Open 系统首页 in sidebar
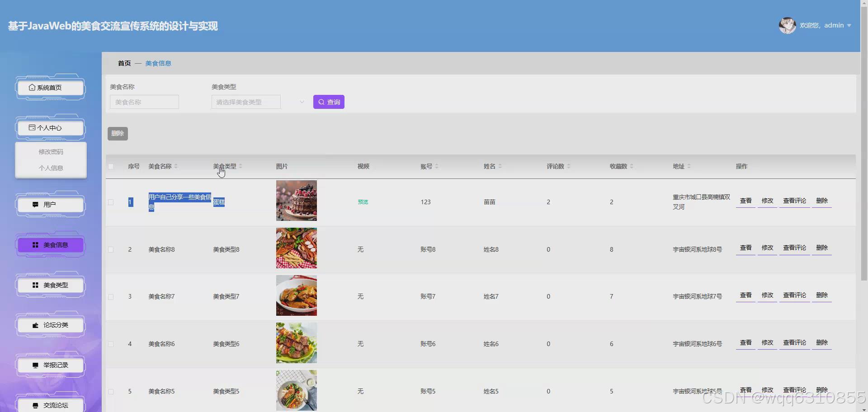 50,88
